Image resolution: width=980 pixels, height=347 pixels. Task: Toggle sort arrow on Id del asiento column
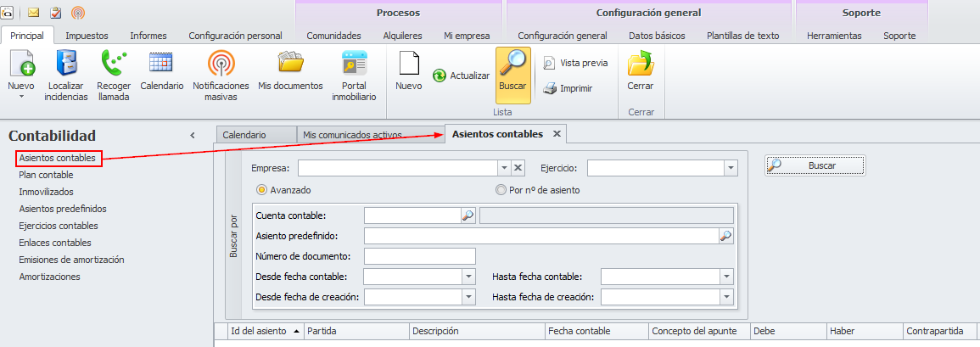pyautogui.click(x=296, y=331)
